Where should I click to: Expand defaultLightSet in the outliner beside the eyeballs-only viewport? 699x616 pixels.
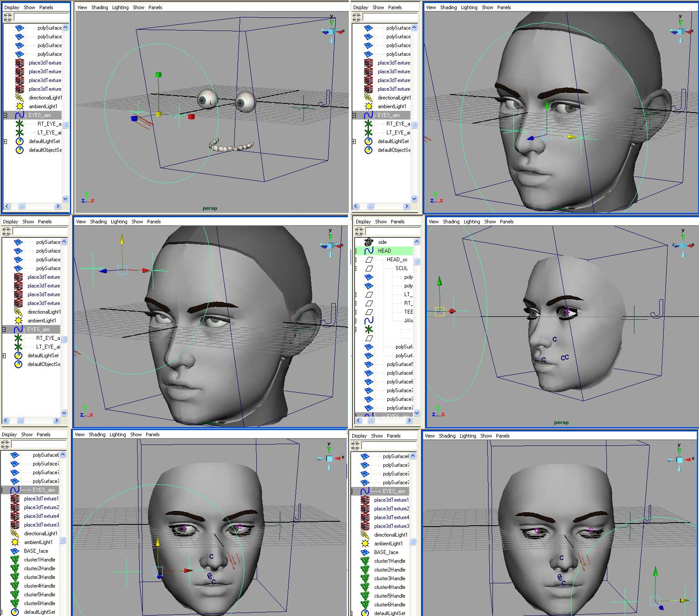pyautogui.click(x=5, y=141)
